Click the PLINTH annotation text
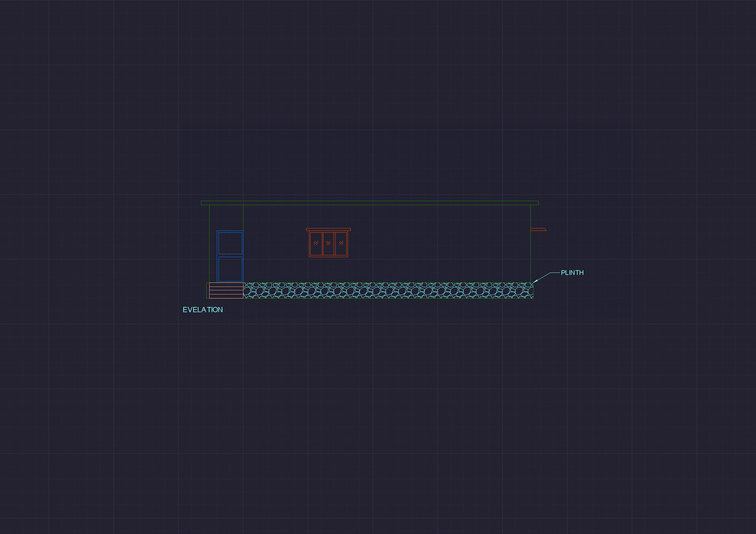The height and width of the screenshot is (534, 756). (x=572, y=273)
